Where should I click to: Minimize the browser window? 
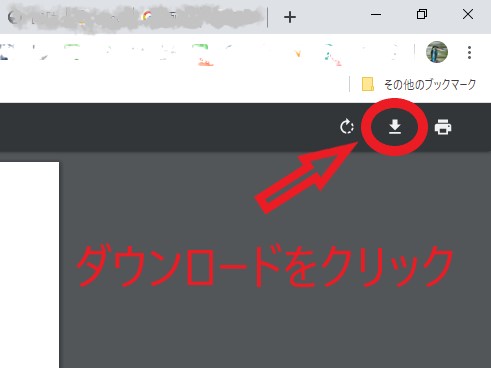click(376, 15)
